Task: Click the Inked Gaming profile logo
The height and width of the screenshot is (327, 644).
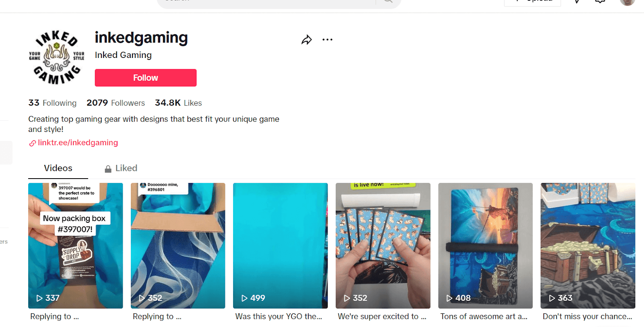Action: (x=56, y=57)
